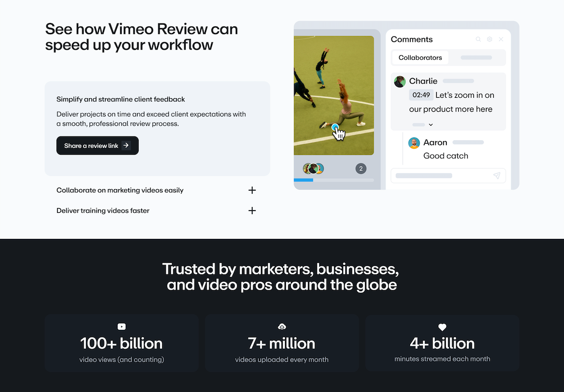This screenshot has height=392, width=564.
Task: Click Trusted by marketers, businesses heading
Action: [281, 276]
